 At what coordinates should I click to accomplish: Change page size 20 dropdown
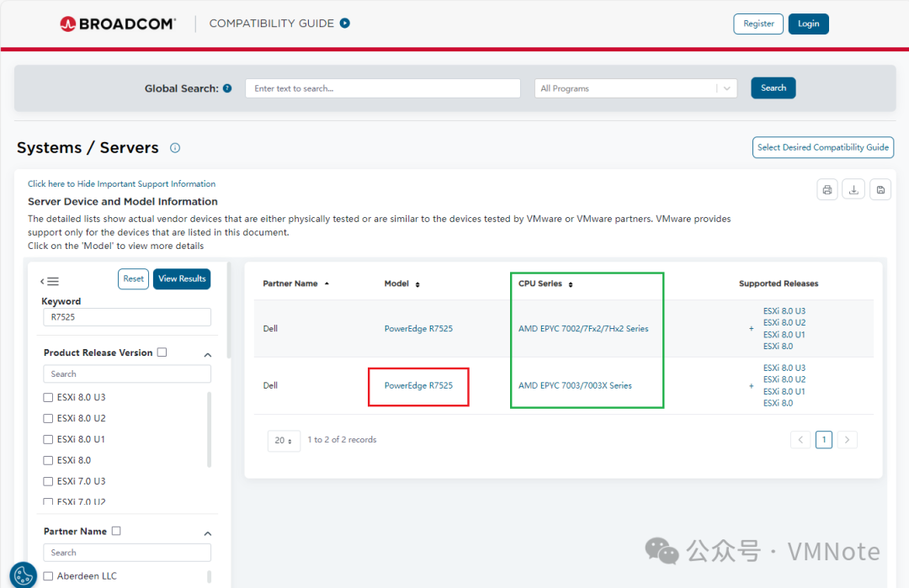(x=284, y=441)
